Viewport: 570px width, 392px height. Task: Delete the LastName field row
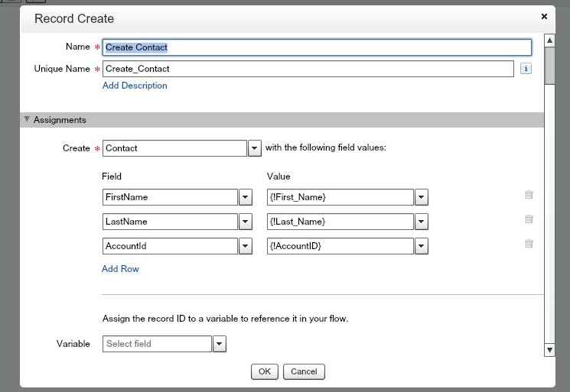point(529,219)
